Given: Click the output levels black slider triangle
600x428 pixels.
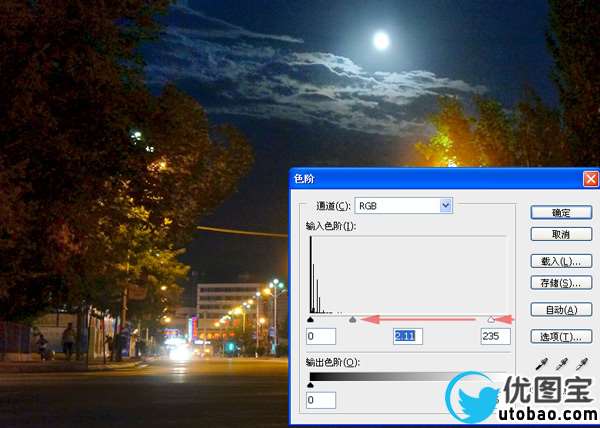Looking at the screenshot, I should coord(310,384).
